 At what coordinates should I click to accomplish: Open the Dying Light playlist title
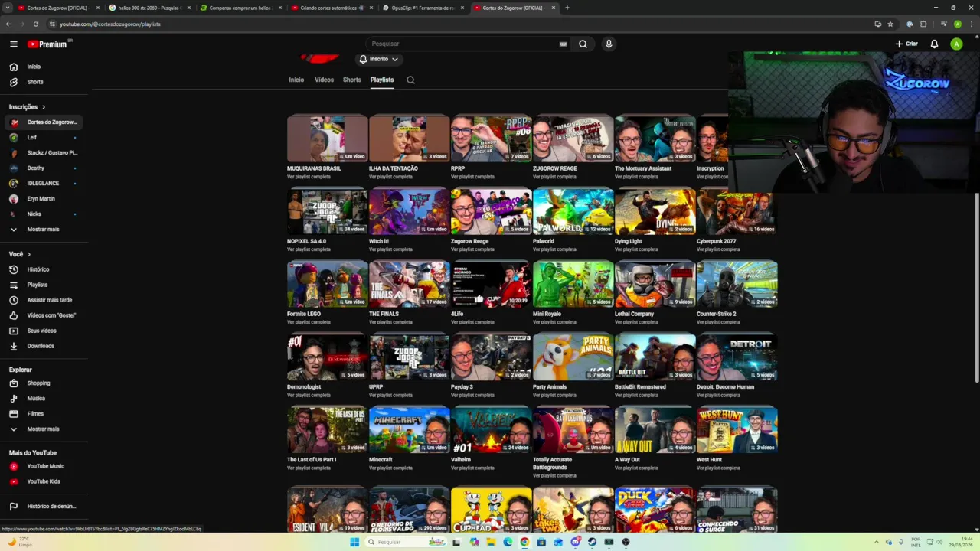click(629, 241)
